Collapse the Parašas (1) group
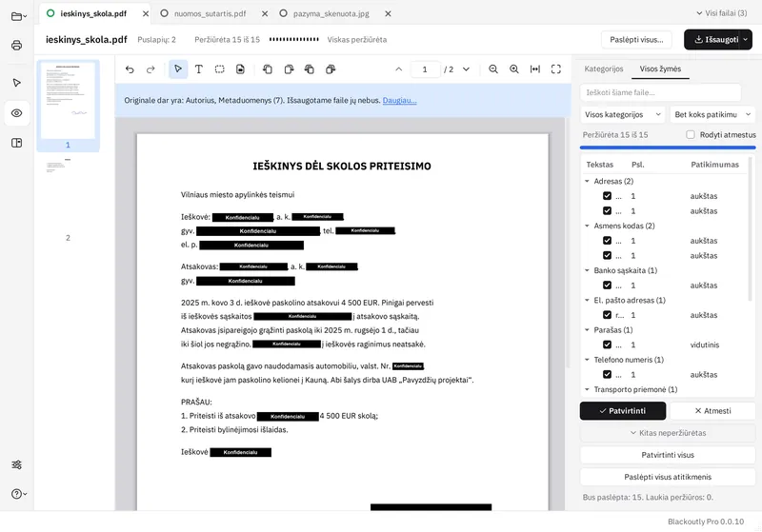 pyautogui.click(x=587, y=329)
